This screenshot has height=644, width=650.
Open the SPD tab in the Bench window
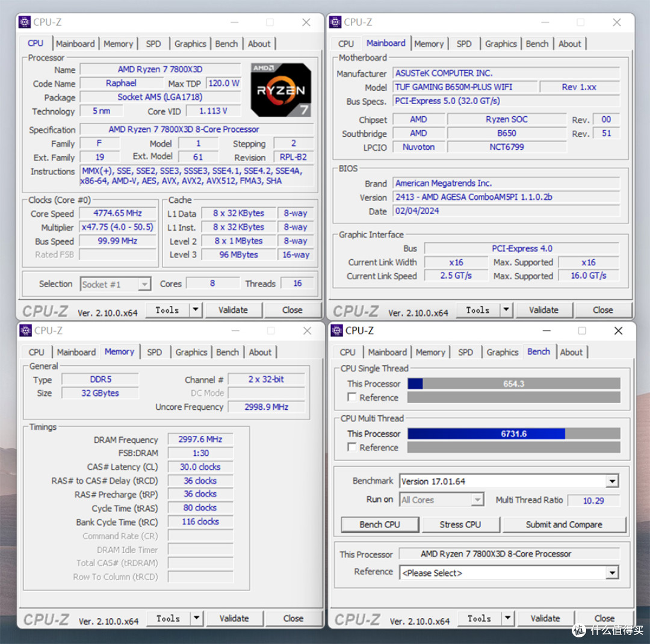point(465,352)
